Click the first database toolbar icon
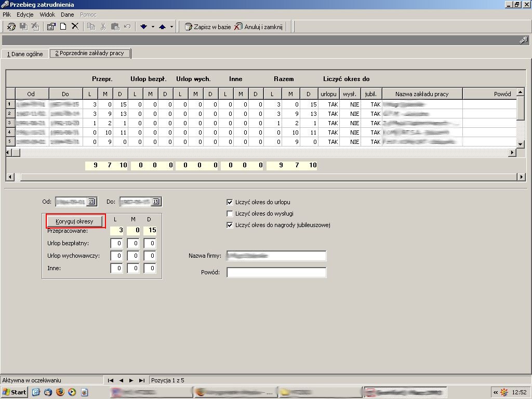The image size is (532, 399). [11, 26]
